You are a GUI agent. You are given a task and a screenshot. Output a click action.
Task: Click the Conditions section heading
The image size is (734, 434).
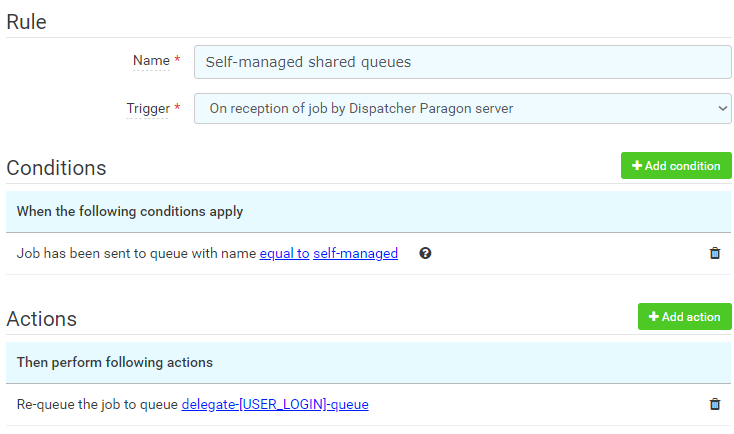[x=57, y=167]
